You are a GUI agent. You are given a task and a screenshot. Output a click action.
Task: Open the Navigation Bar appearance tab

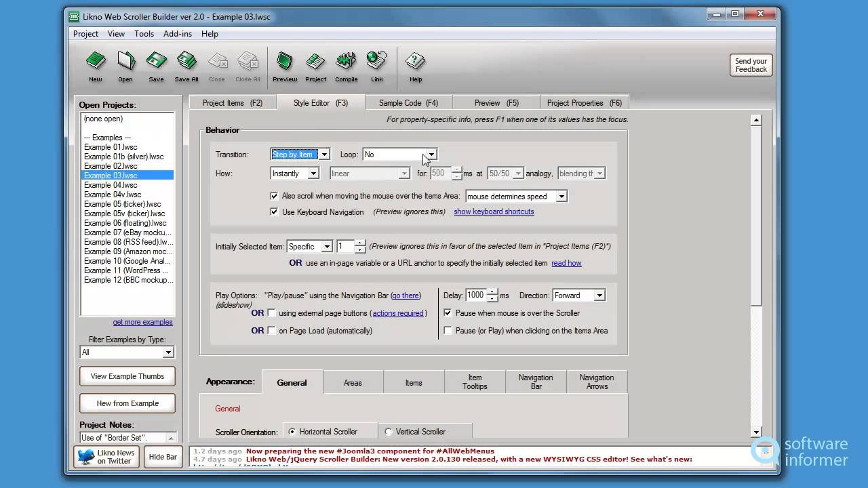tap(536, 382)
